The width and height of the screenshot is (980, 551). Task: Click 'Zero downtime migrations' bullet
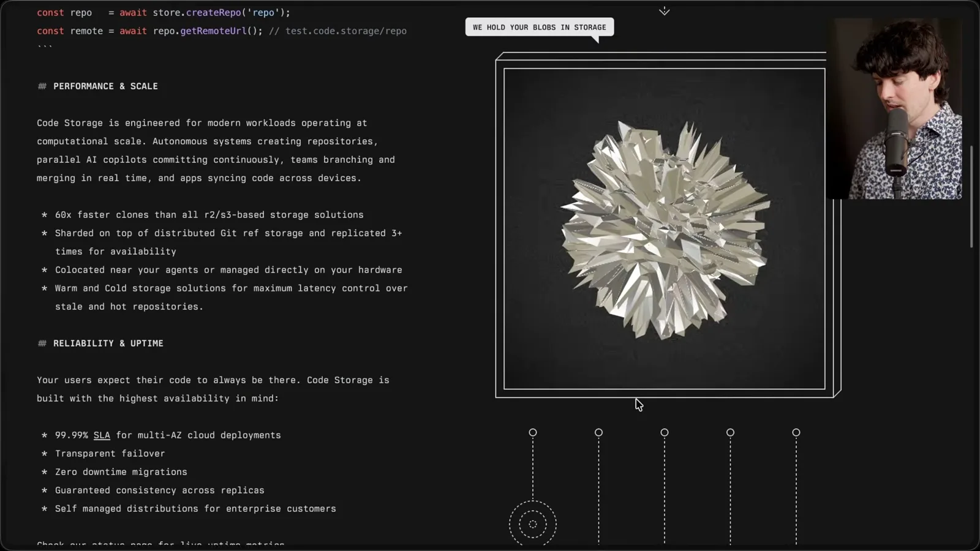(121, 472)
